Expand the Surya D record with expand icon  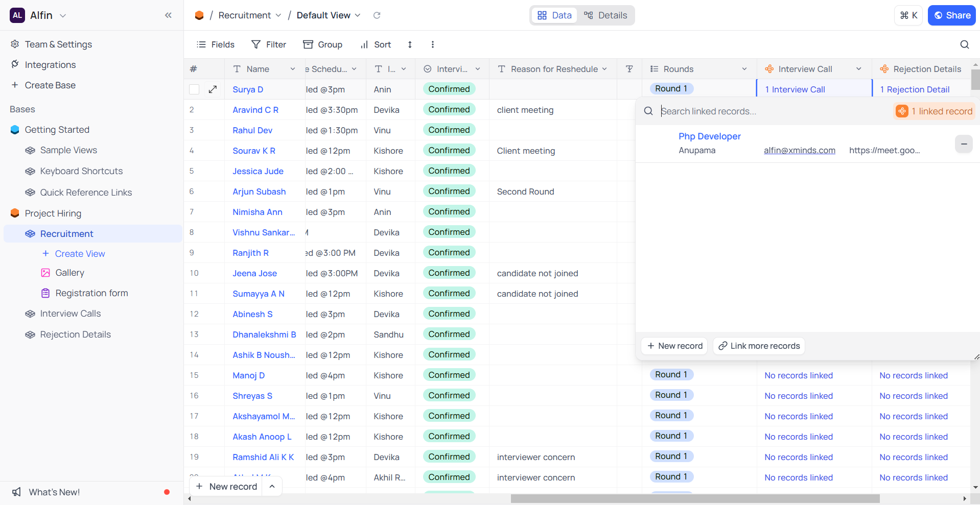213,89
